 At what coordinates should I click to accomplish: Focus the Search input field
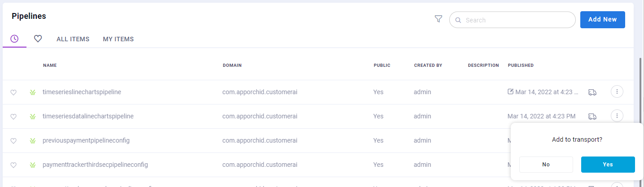tap(516, 20)
